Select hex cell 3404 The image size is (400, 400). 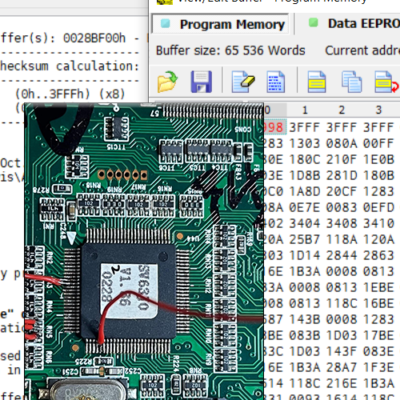(305, 223)
